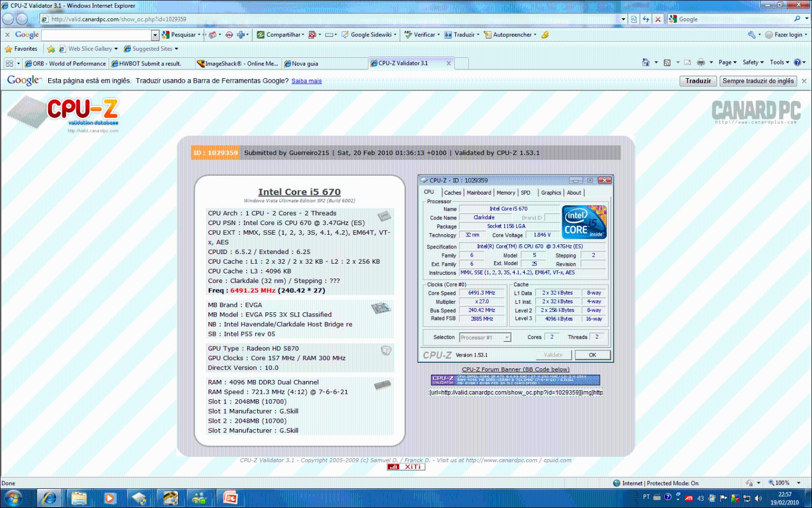
Task: Open Quick Tabs grid view icon
Action: (9, 63)
